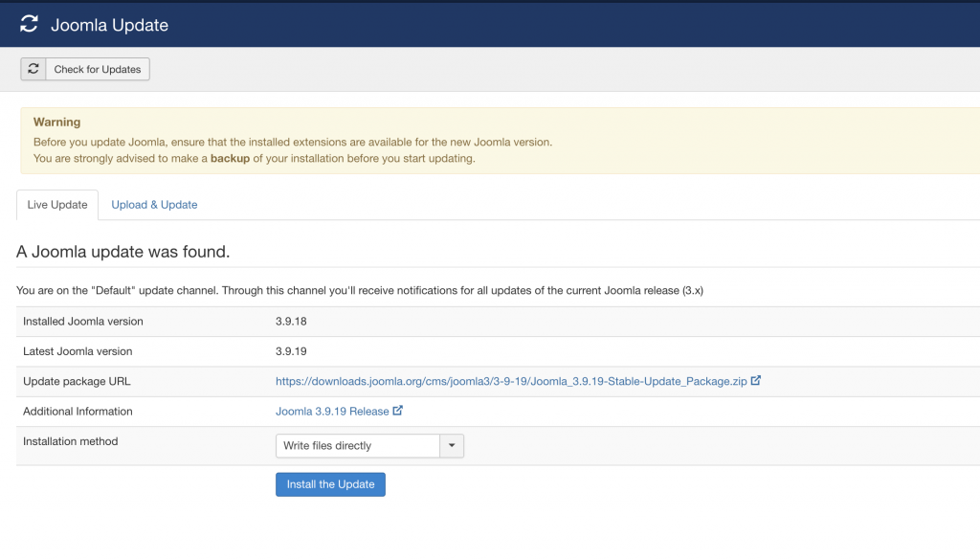
Task: Click the Joomla Update header refresh icon
Action: pyautogui.click(x=30, y=25)
